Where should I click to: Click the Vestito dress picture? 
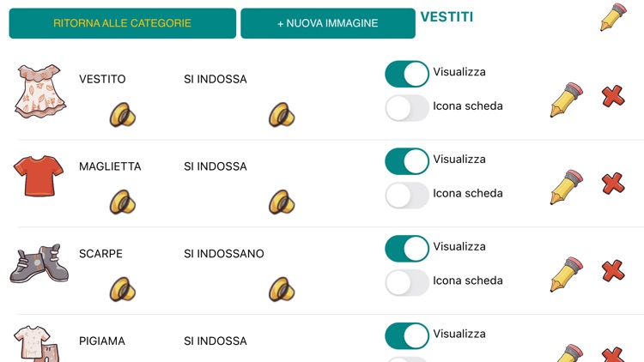coord(40,91)
